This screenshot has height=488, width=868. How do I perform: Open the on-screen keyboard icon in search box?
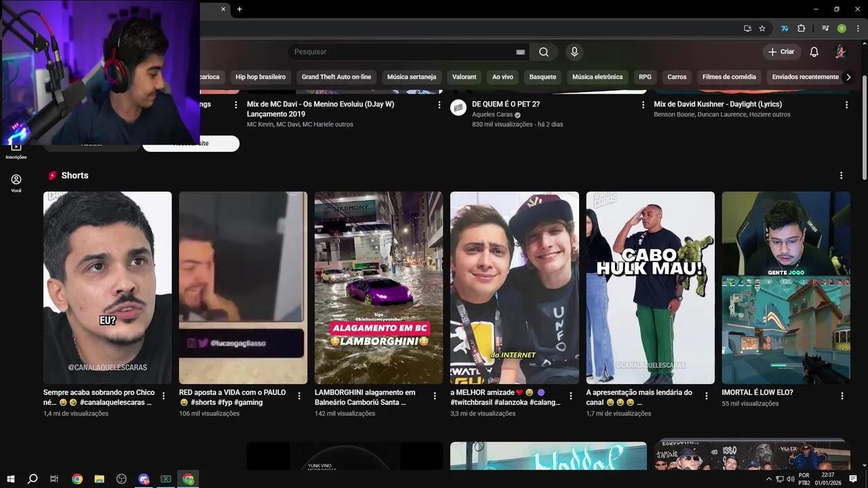pos(520,52)
